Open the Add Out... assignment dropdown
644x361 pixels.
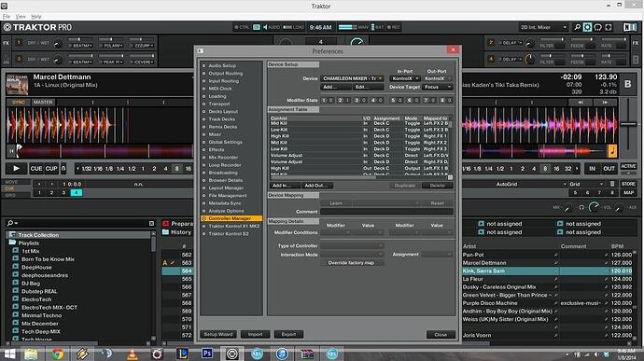pyautogui.click(x=317, y=186)
